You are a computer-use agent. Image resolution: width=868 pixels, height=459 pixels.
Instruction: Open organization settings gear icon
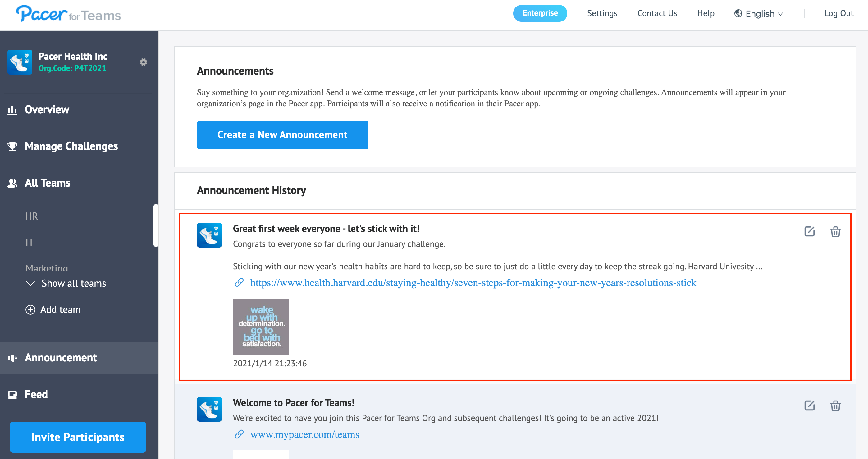144,62
